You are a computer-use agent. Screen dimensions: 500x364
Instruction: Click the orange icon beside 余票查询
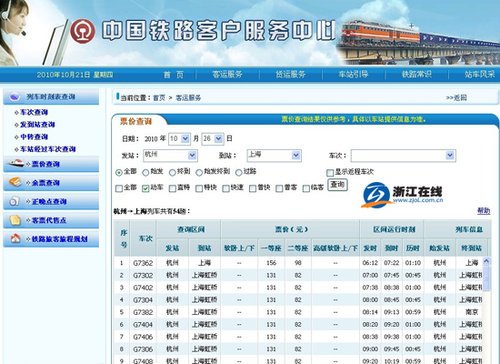(15, 182)
